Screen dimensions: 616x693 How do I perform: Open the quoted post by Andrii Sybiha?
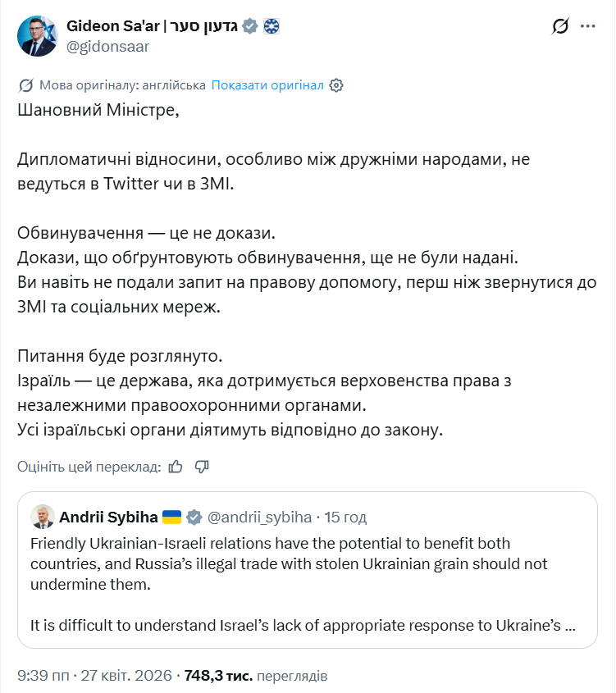[x=308, y=574]
